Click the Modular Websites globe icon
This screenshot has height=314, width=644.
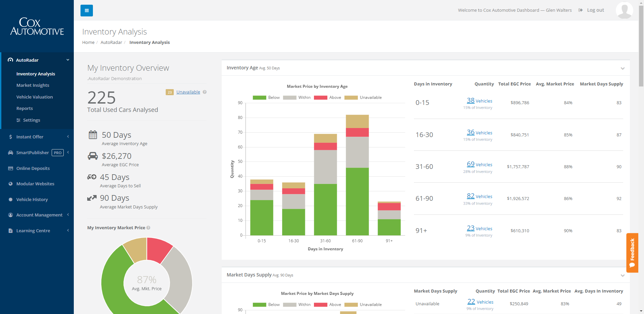(x=10, y=184)
